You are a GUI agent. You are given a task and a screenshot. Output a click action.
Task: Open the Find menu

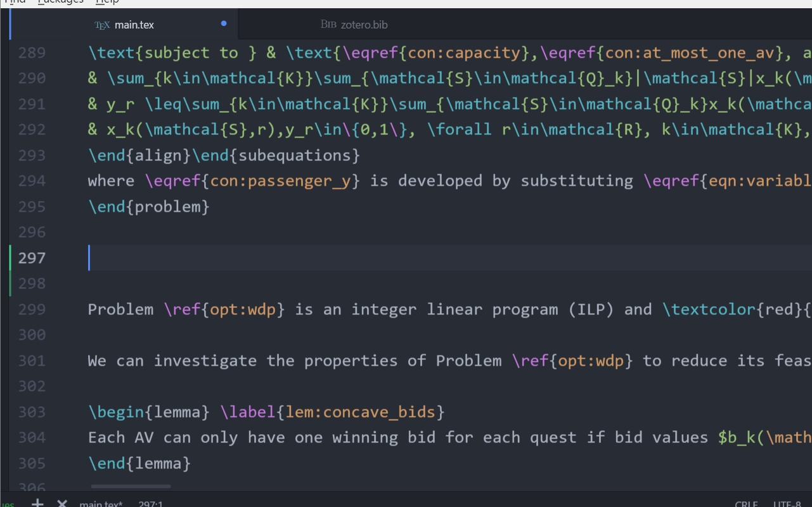point(15,2)
